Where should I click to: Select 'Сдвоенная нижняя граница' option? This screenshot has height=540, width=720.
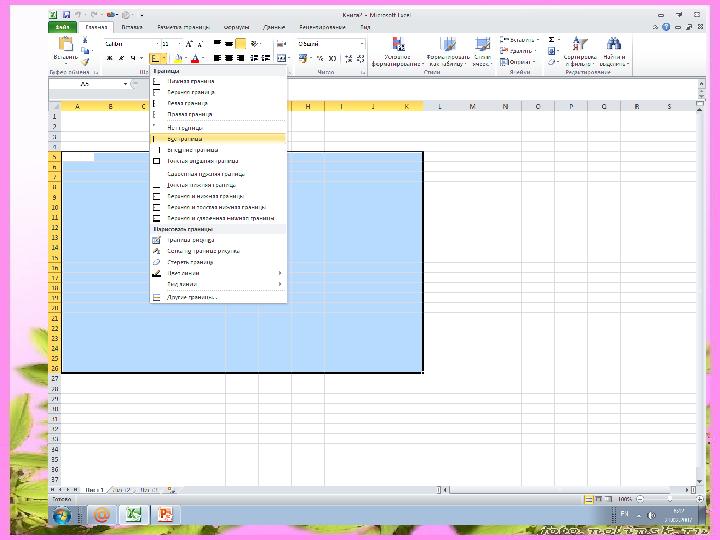pos(218,174)
